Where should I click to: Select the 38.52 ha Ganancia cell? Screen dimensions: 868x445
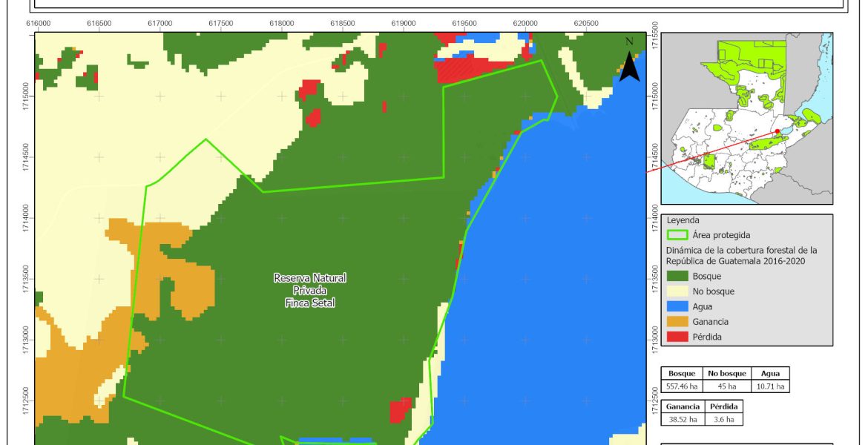(682, 419)
